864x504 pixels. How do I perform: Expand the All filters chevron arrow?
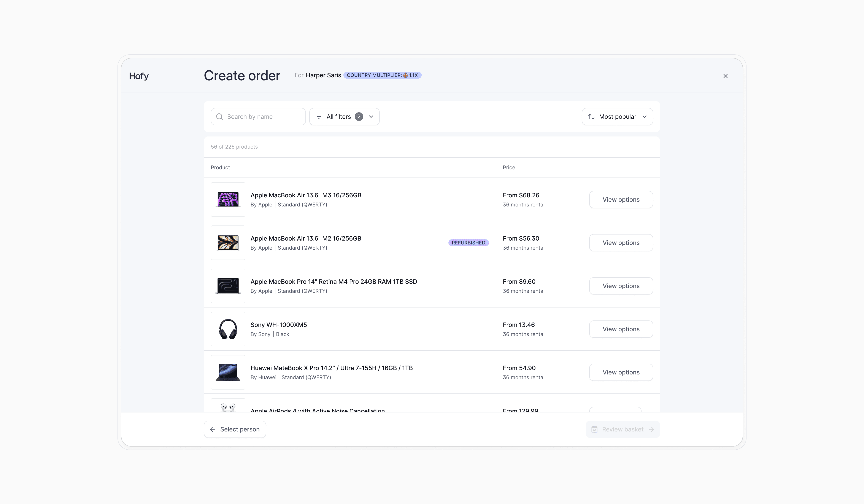371,117
